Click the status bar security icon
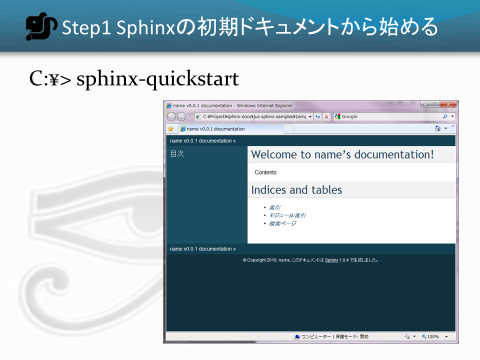This screenshot has width=480, height=360. point(407,337)
